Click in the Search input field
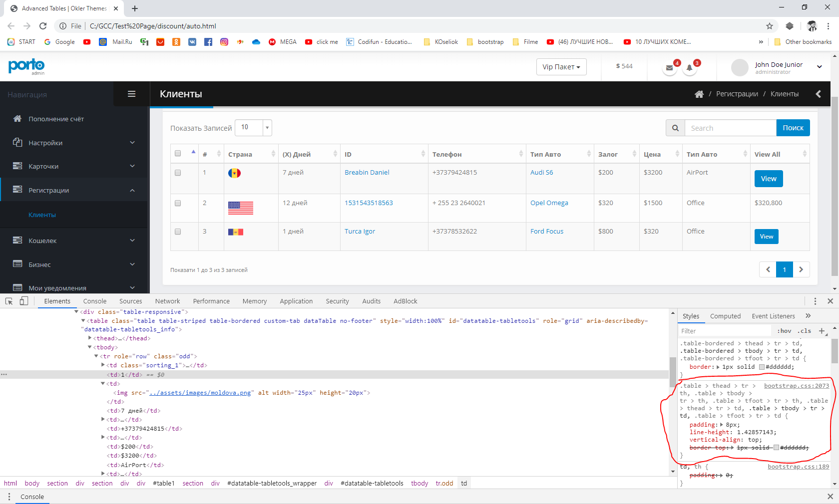This screenshot has width=839, height=504. pos(731,128)
